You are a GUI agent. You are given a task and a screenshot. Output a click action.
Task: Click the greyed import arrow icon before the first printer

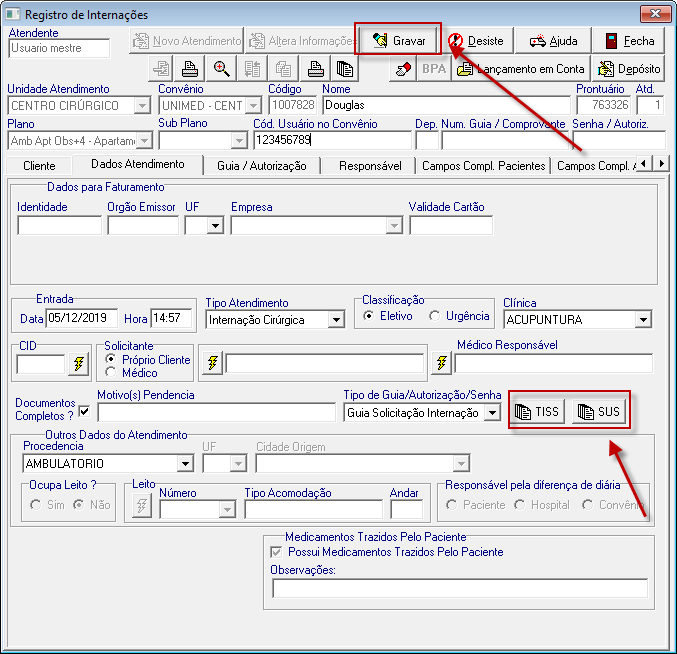(161, 69)
